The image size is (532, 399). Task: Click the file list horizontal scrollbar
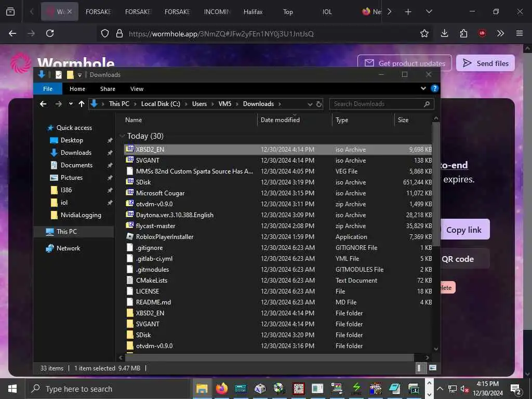point(270,357)
